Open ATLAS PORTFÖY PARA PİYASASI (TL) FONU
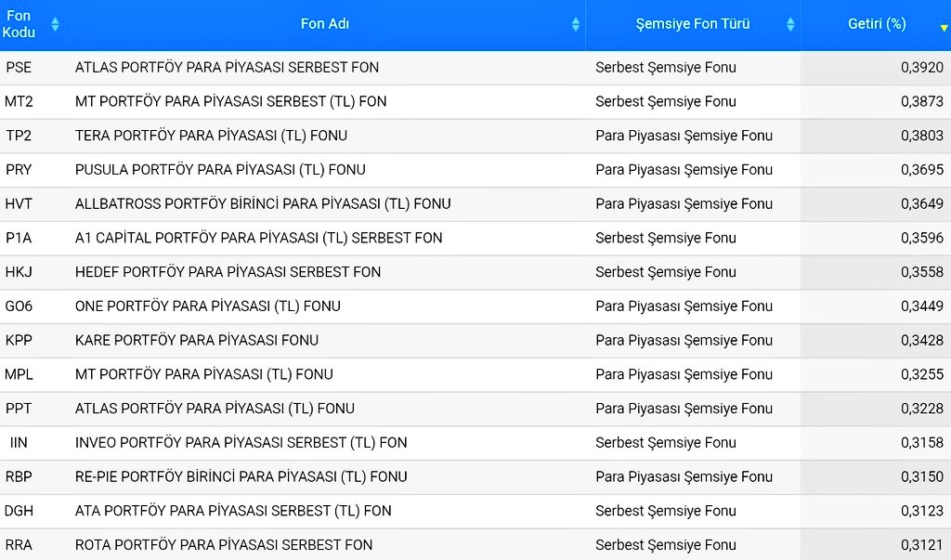Image resolution: width=951 pixels, height=560 pixels. click(x=215, y=409)
